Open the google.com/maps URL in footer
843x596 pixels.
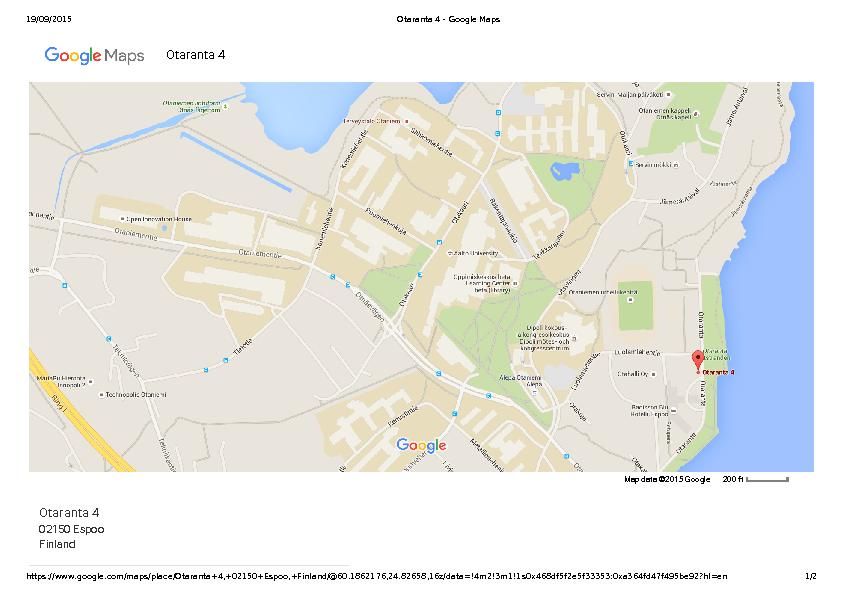coord(376,576)
